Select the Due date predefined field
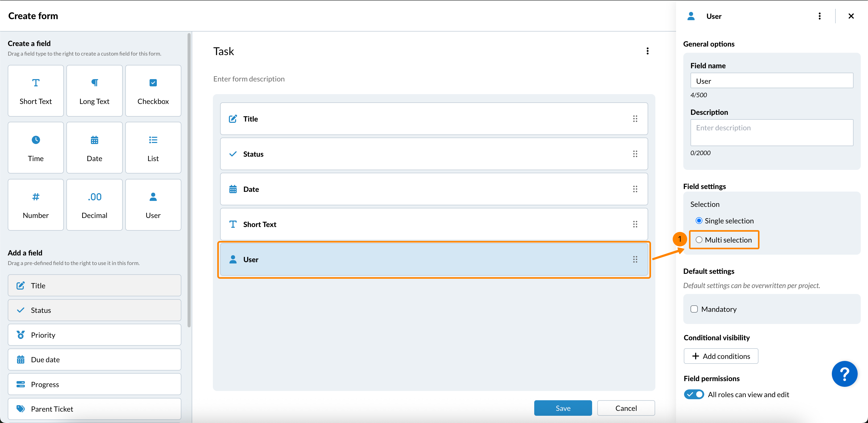The image size is (868, 423). tap(94, 360)
